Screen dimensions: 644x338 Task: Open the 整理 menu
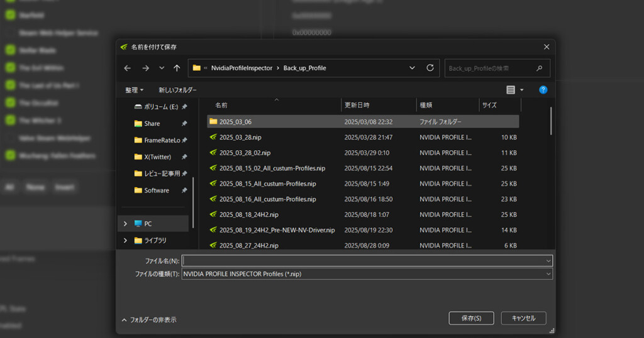coord(135,90)
